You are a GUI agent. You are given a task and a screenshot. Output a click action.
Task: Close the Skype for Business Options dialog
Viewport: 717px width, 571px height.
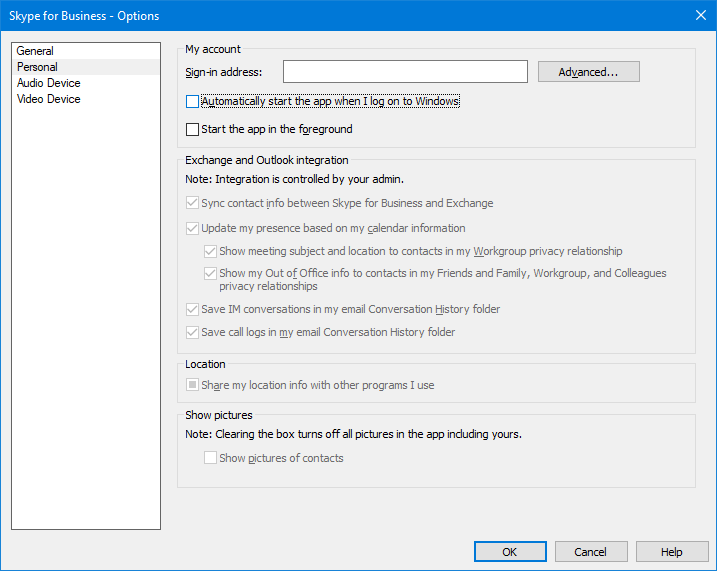[x=700, y=15]
